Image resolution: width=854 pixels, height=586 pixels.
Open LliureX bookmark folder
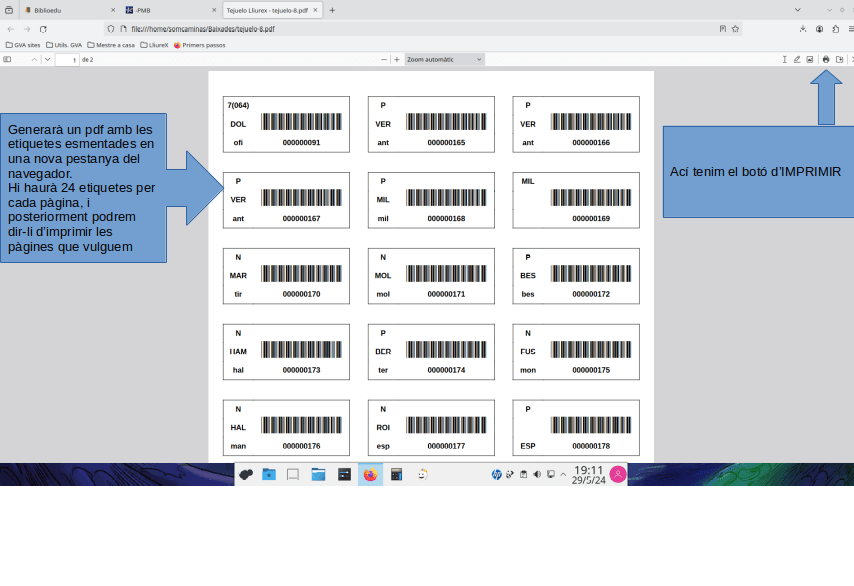154,45
